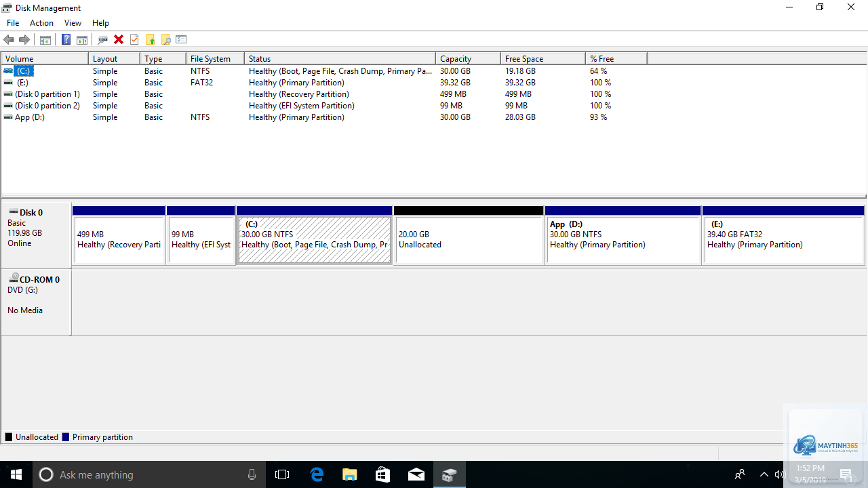Open the Mail app from taskbar
868x488 pixels.
[416, 474]
